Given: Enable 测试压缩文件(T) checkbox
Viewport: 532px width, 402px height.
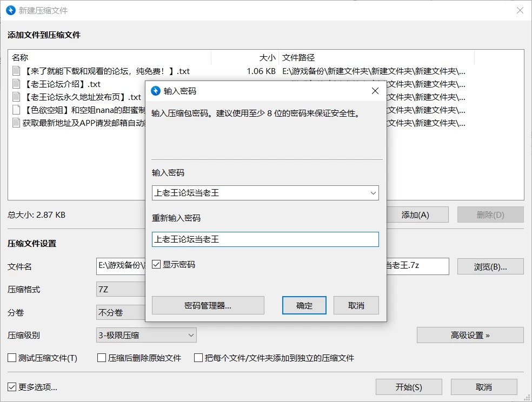Looking at the screenshot, I should [x=12, y=358].
